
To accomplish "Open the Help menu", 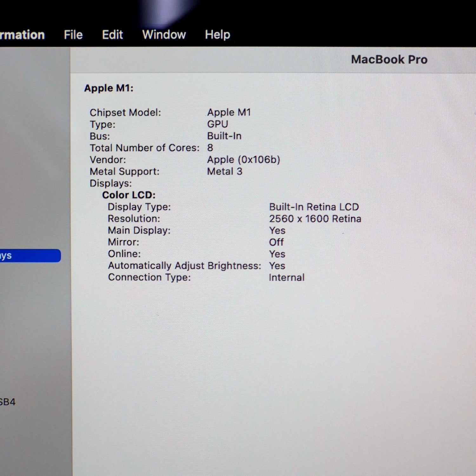I will 217,35.
